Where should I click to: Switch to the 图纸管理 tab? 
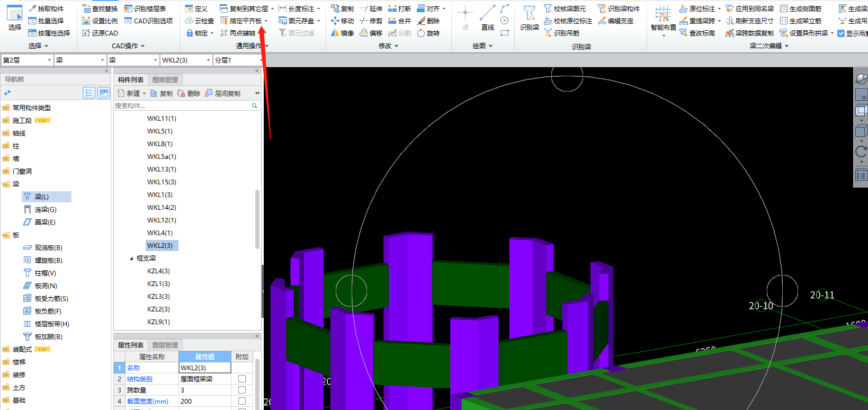pos(165,79)
